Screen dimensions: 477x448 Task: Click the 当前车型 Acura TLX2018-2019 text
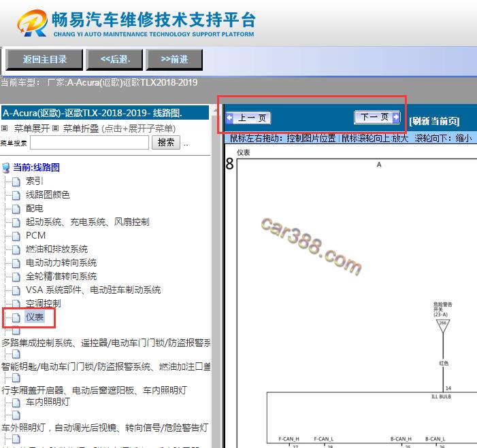[99, 82]
